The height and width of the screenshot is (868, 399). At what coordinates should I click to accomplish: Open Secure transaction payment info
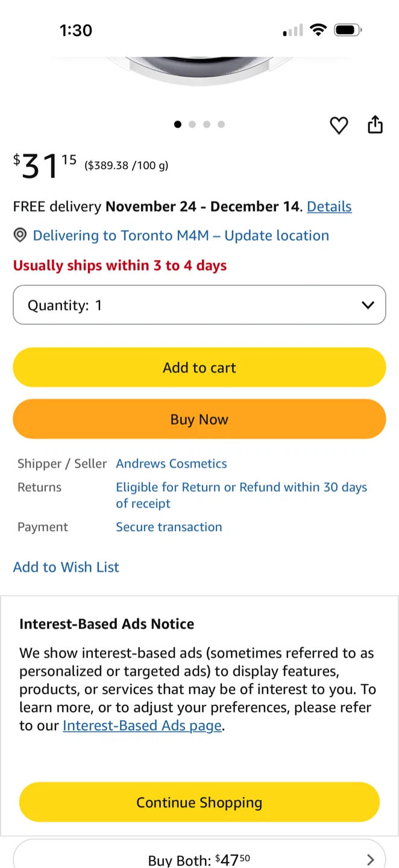pos(169,527)
